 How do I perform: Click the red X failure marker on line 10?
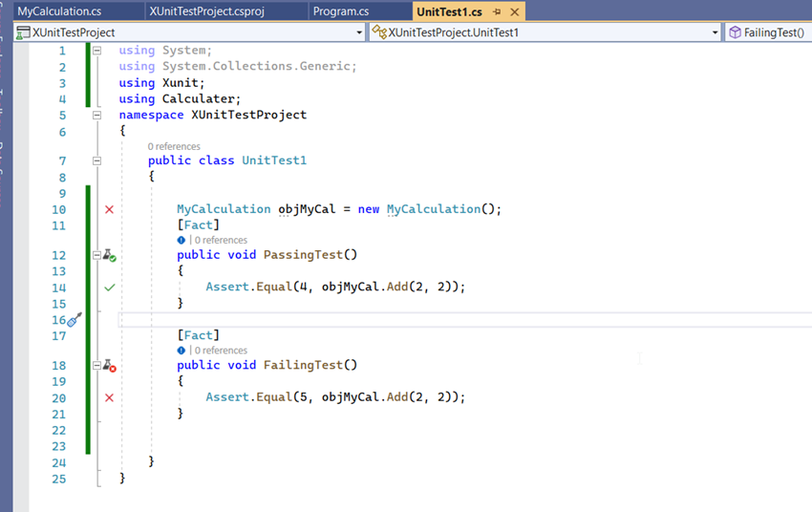pos(109,209)
